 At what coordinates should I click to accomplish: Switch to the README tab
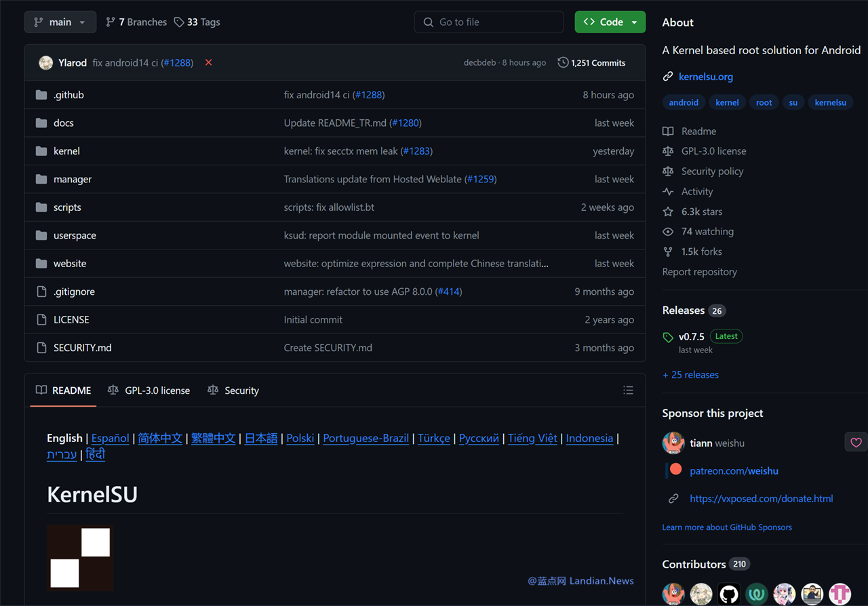click(x=64, y=390)
